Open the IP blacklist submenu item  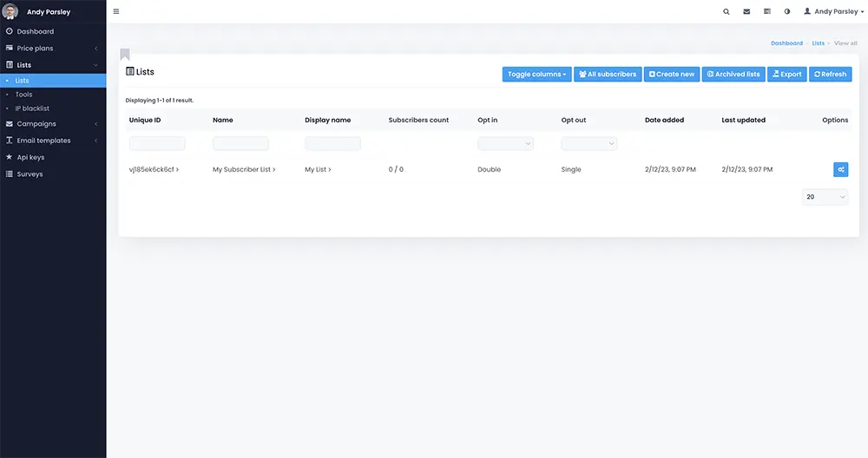click(53, 108)
